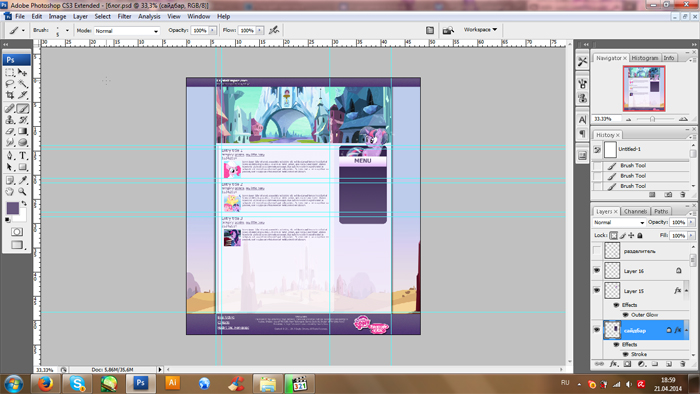Toggle lock layer position

[x=631, y=235]
